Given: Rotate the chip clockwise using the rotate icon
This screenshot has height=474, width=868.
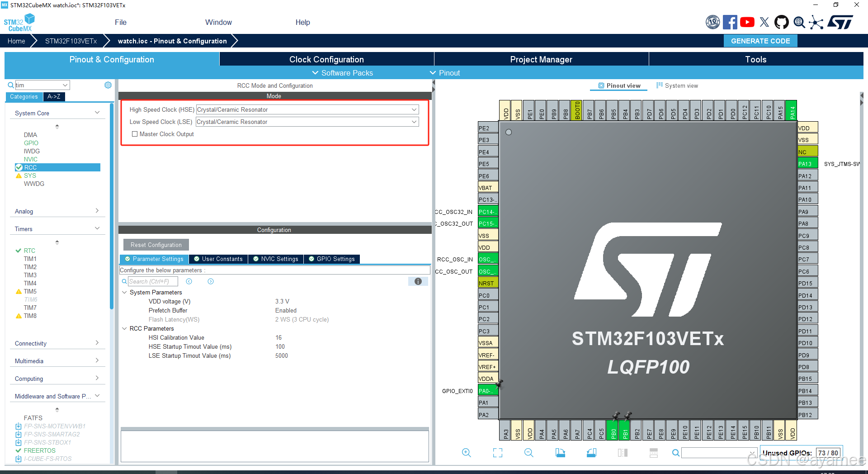Looking at the screenshot, I should (560, 453).
